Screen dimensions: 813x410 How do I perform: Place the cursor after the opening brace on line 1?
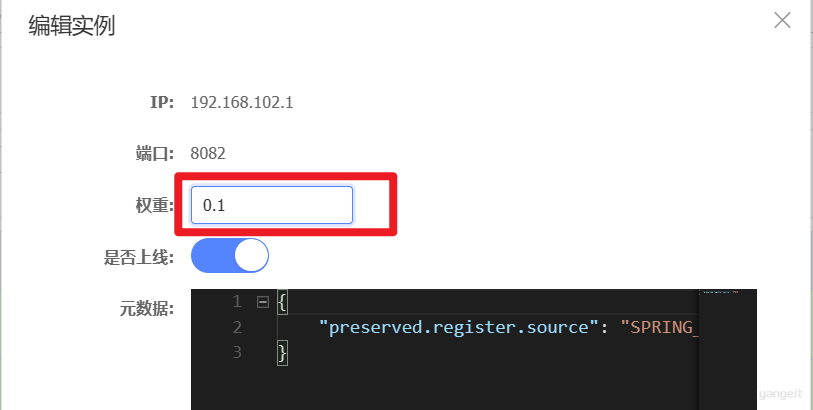(x=288, y=302)
